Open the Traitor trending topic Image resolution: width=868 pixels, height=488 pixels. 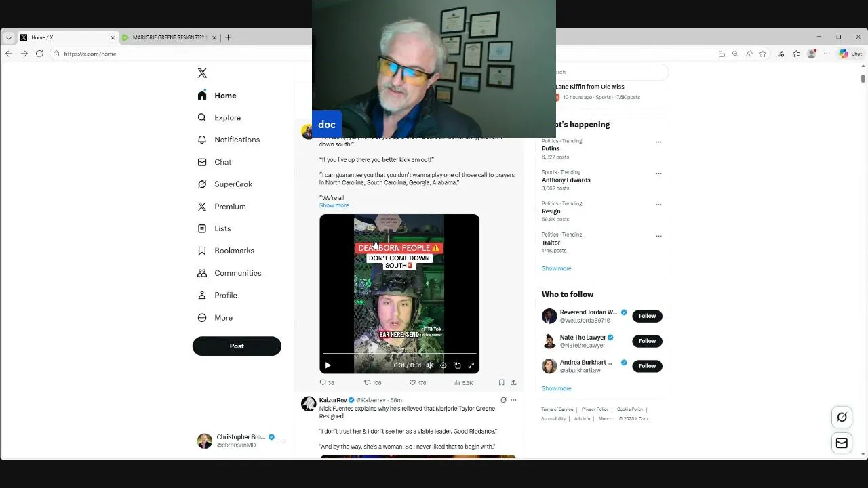(x=551, y=243)
